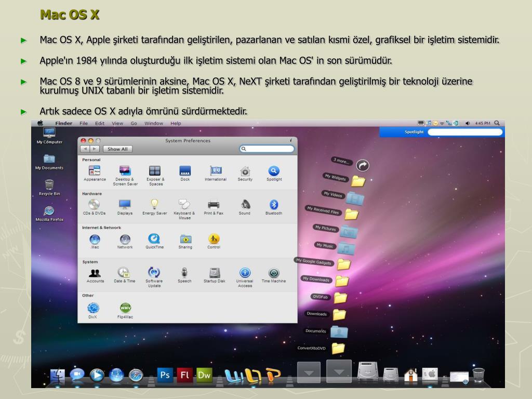The width and height of the screenshot is (532, 399).
Task: Open the Flip4Mac WMV pane
Action: tap(125, 311)
